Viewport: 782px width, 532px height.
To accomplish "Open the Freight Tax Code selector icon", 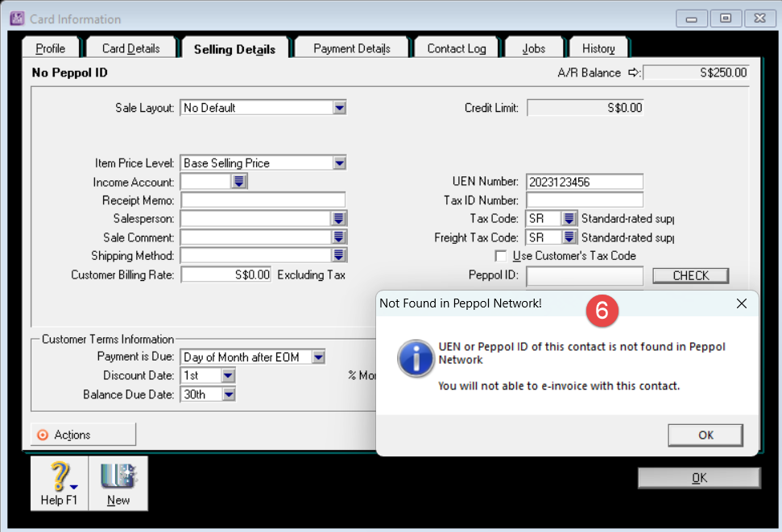I will [x=569, y=237].
